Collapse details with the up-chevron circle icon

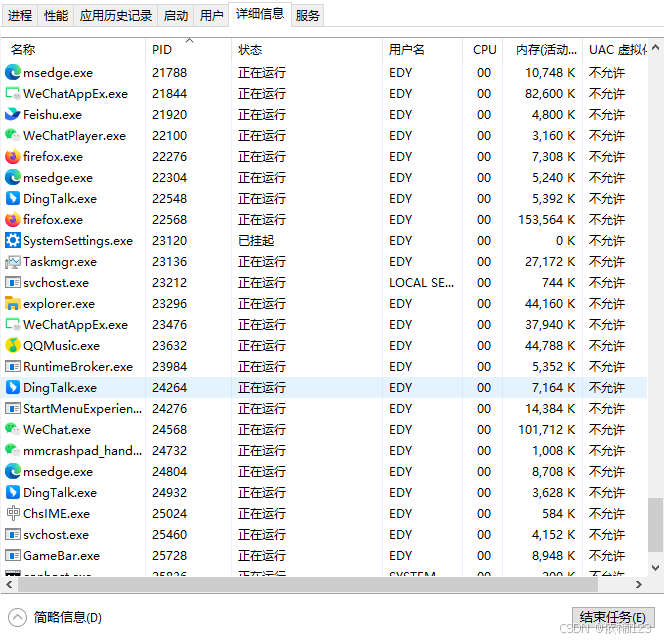click(17, 617)
